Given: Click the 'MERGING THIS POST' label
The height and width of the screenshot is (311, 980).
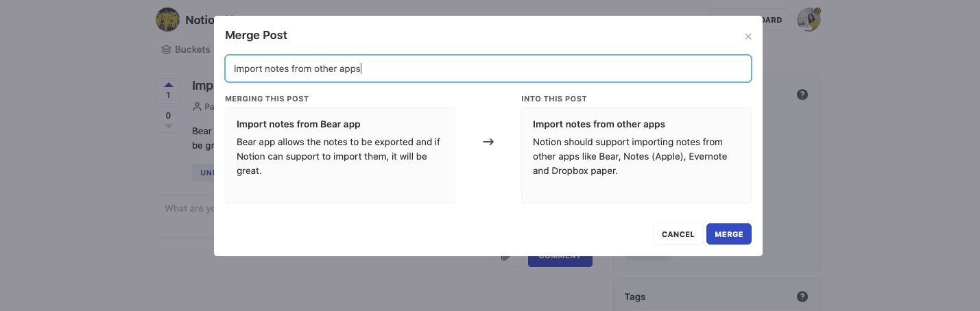Looking at the screenshot, I should pyautogui.click(x=267, y=99).
